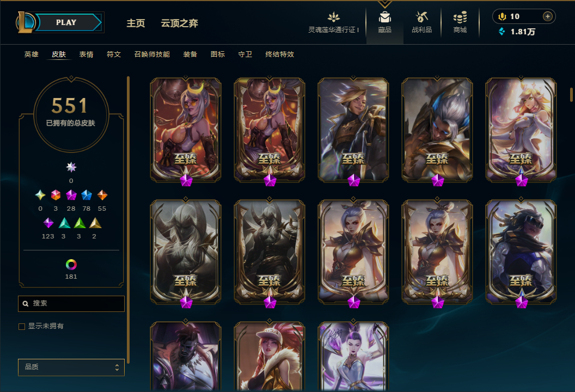Click the plus icon to add RP
Image resolution: width=575 pixels, height=392 pixels.
click(547, 16)
